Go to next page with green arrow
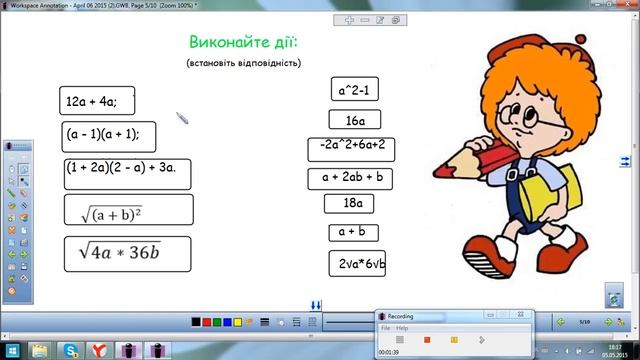 [x=608, y=322]
